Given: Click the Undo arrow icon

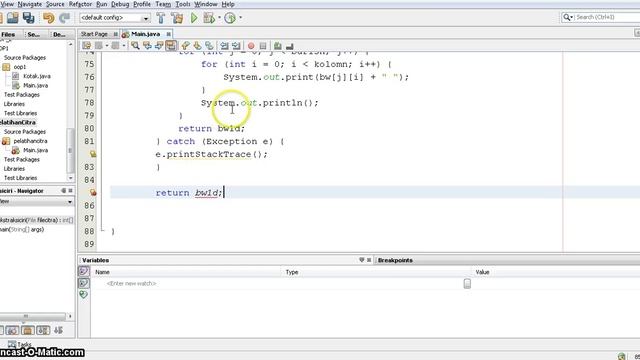Looking at the screenshot, I should pos(49,18).
